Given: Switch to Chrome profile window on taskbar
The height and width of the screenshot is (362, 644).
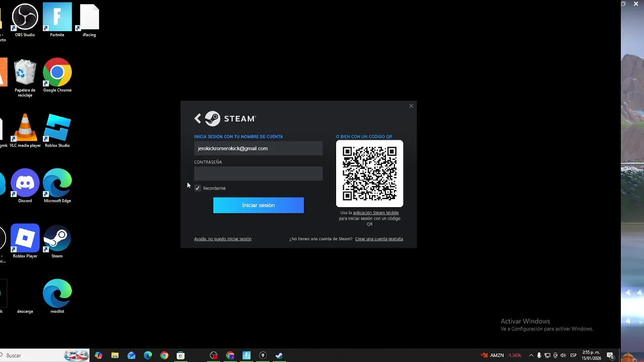Looking at the screenshot, I should [230, 355].
